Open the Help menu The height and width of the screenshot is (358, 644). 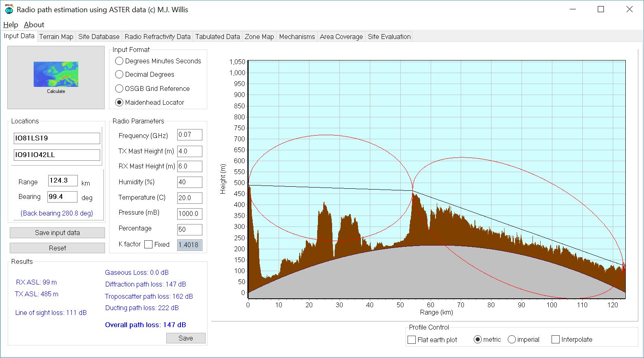click(x=11, y=25)
